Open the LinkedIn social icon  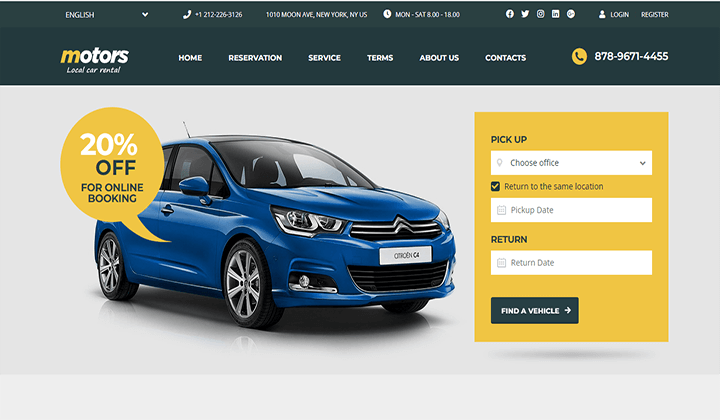[x=556, y=14]
